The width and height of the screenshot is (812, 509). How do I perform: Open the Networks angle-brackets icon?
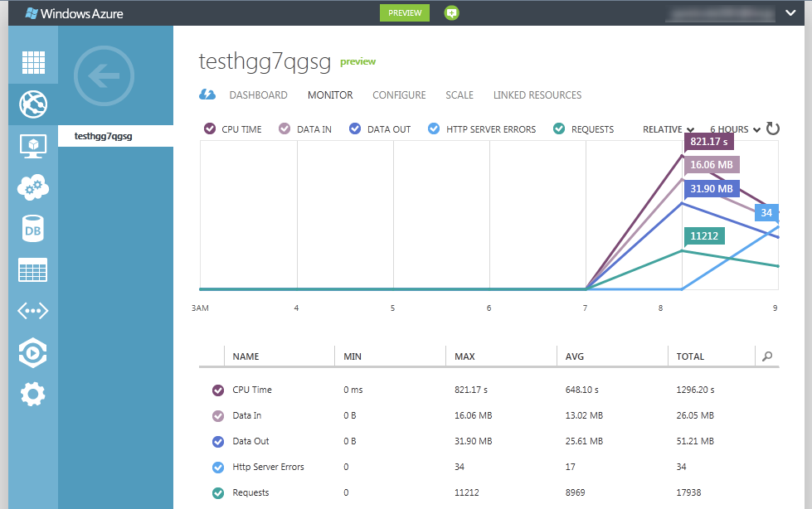coord(33,311)
